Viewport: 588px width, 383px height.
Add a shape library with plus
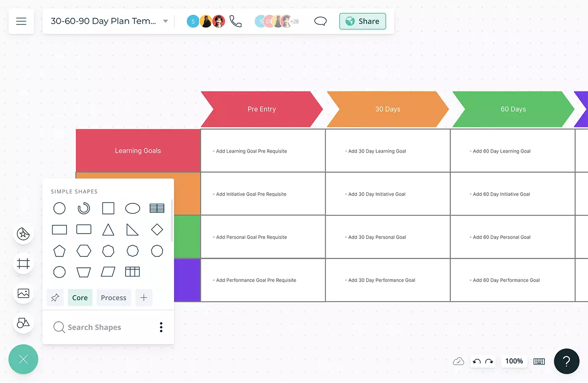pyautogui.click(x=144, y=298)
